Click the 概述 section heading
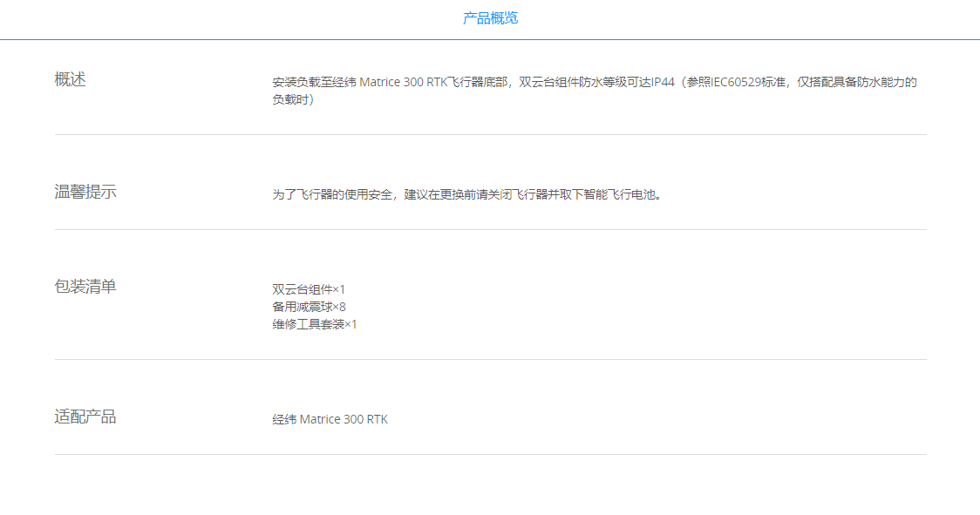The height and width of the screenshot is (515, 980). click(x=70, y=79)
